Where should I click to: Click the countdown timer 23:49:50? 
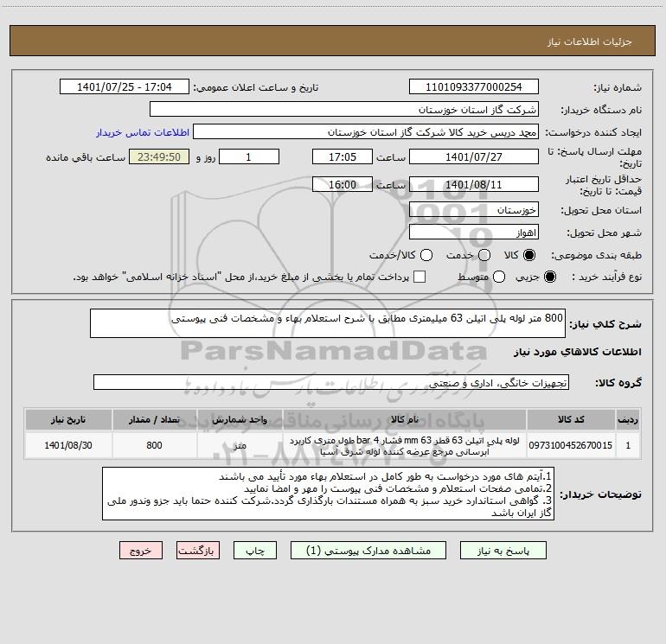click(159, 156)
